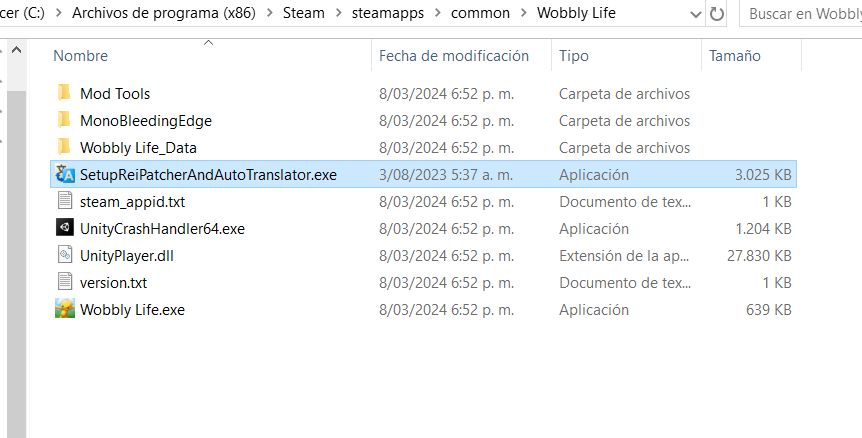Expand the chevron after steamapps in path

(438, 13)
